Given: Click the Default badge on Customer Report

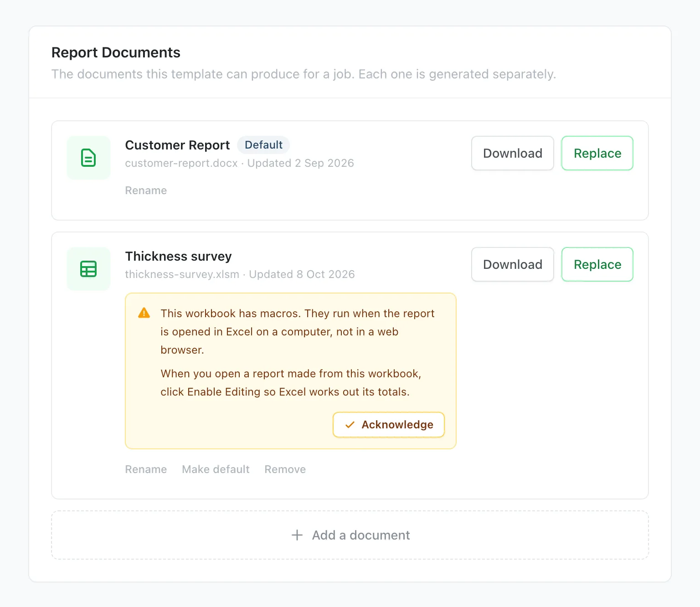Looking at the screenshot, I should [x=263, y=145].
